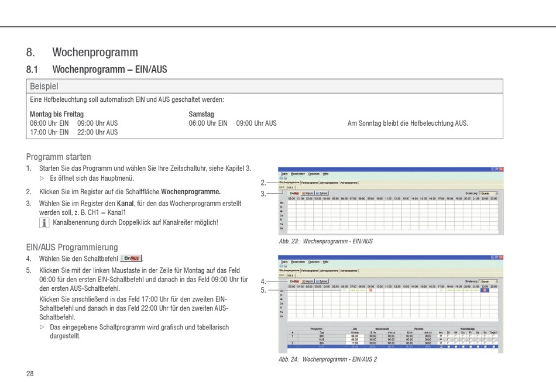Open the Datei menu in Abb. 23

pos(284,174)
